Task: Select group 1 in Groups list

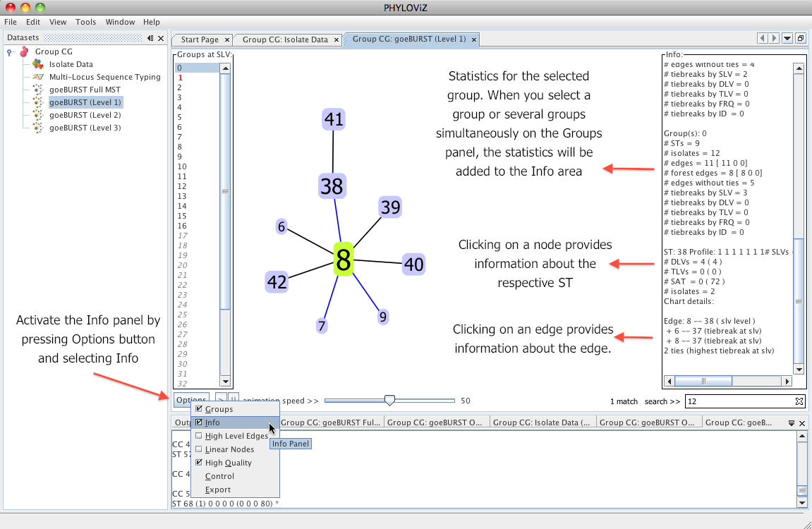Action: [197, 78]
